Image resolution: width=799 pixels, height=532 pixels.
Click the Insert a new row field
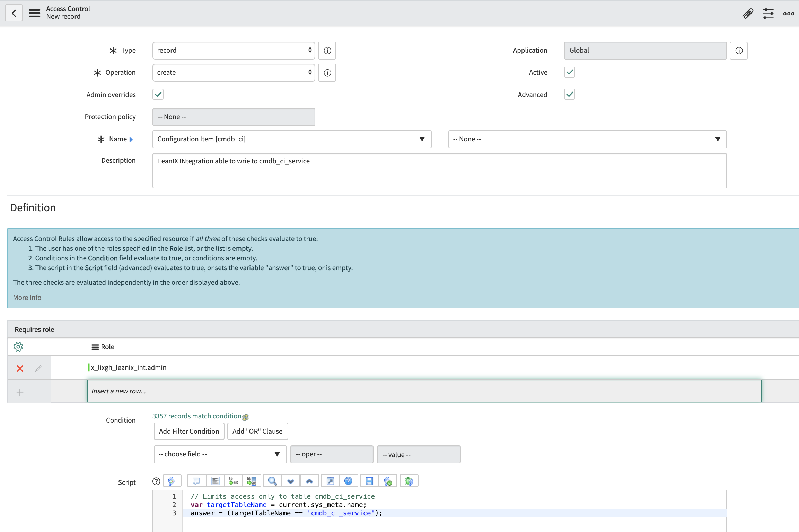click(424, 391)
